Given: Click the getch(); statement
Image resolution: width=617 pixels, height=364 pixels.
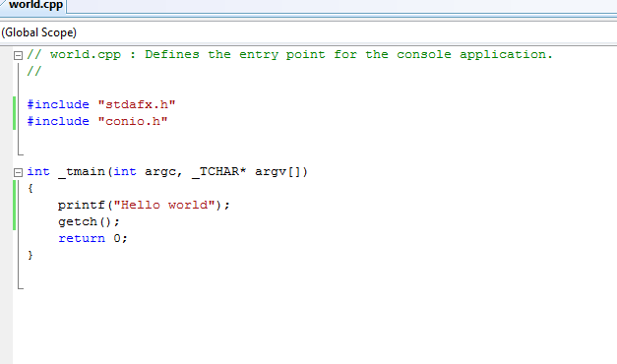Looking at the screenshot, I should click(89, 222).
